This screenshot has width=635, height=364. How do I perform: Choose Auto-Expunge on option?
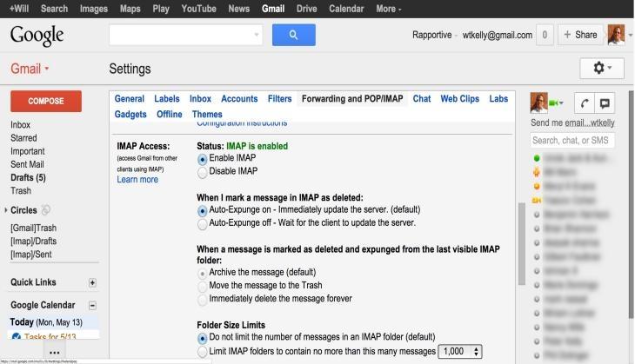(x=202, y=211)
